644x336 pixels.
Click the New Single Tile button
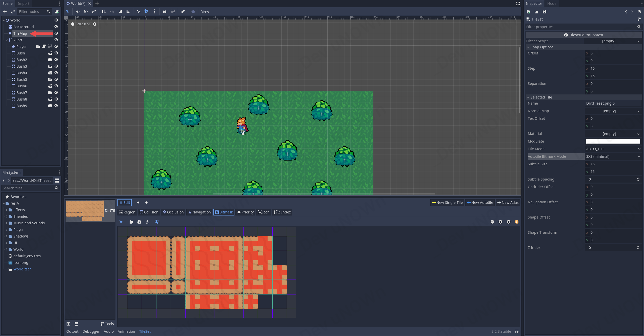click(x=447, y=203)
